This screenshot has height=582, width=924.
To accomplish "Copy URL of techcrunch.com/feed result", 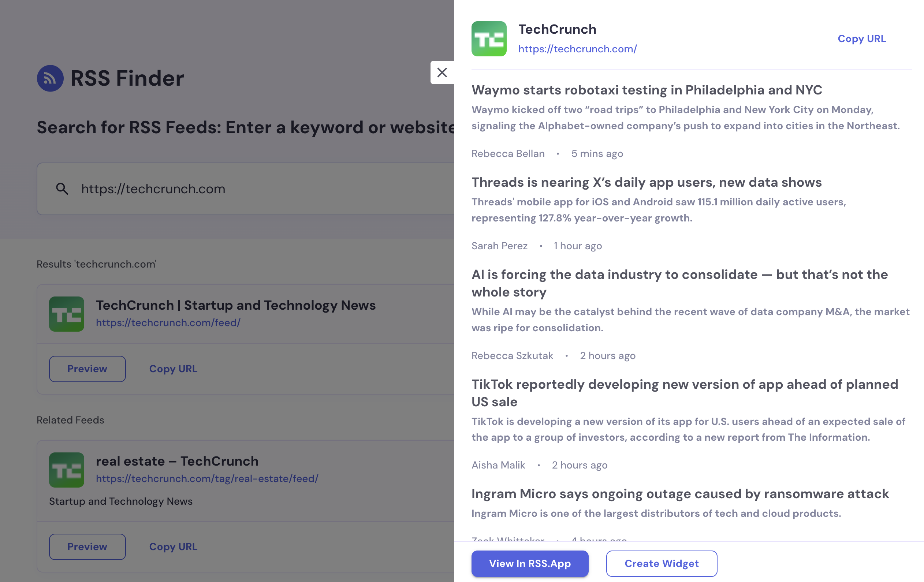I will pyautogui.click(x=173, y=369).
